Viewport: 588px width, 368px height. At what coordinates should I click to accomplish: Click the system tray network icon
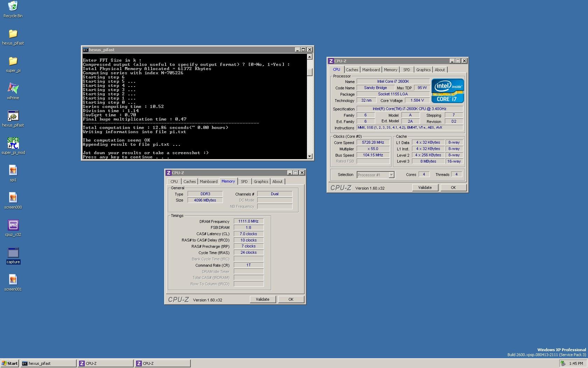563,363
